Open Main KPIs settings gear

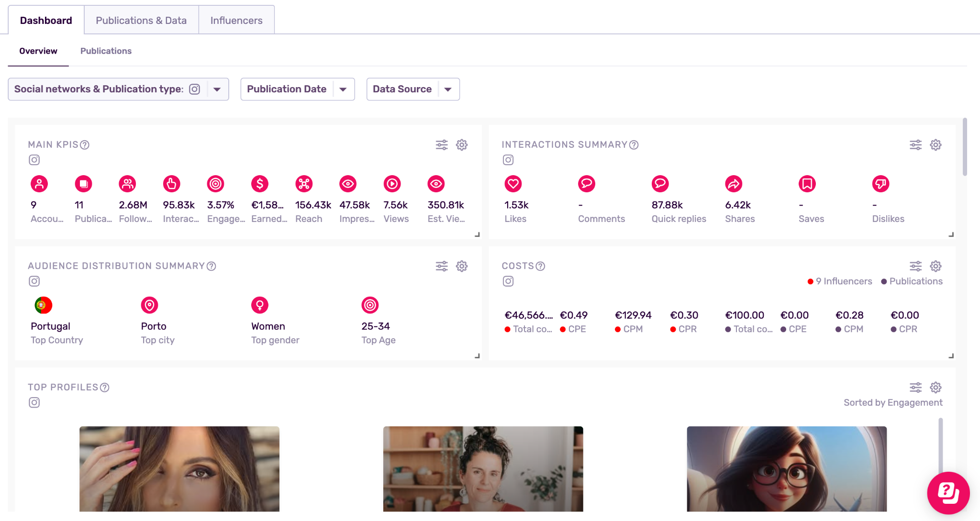(x=461, y=145)
